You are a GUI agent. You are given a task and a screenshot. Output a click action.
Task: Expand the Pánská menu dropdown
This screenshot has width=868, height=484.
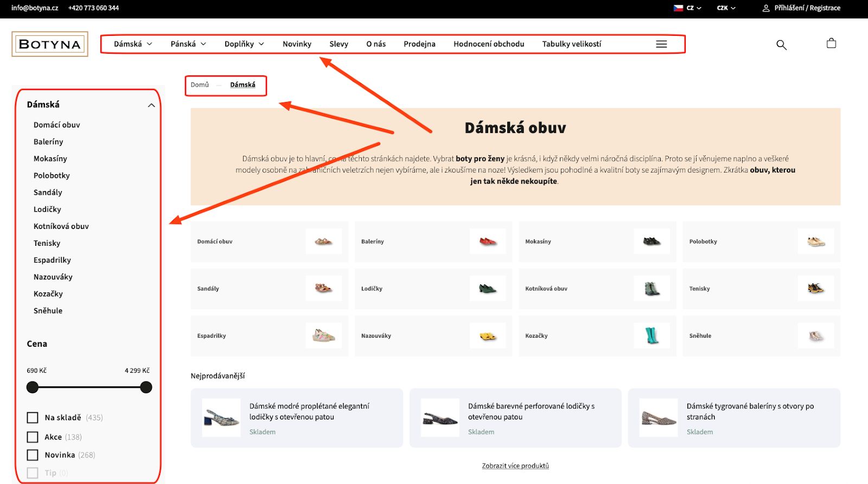tap(188, 44)
